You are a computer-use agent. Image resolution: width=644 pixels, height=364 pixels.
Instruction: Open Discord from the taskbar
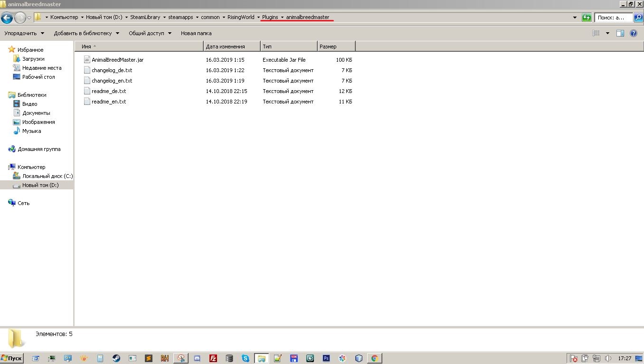click(197, 358)
